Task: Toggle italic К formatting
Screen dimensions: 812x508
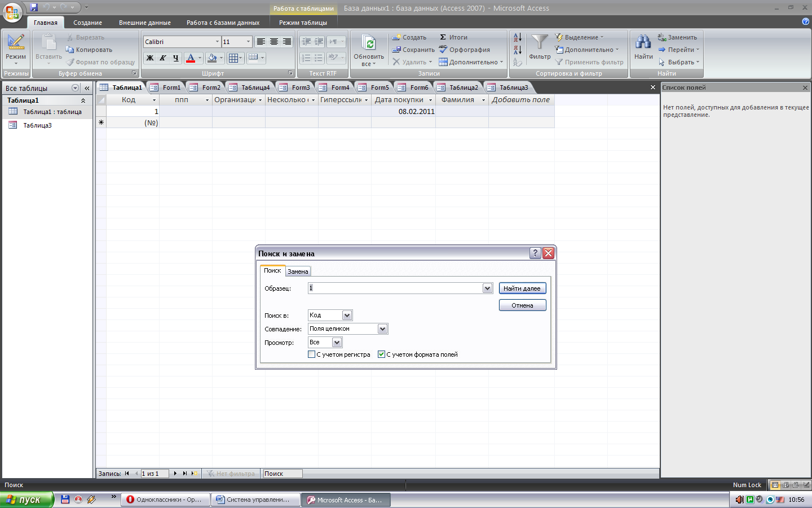Action: pos(163,58)
